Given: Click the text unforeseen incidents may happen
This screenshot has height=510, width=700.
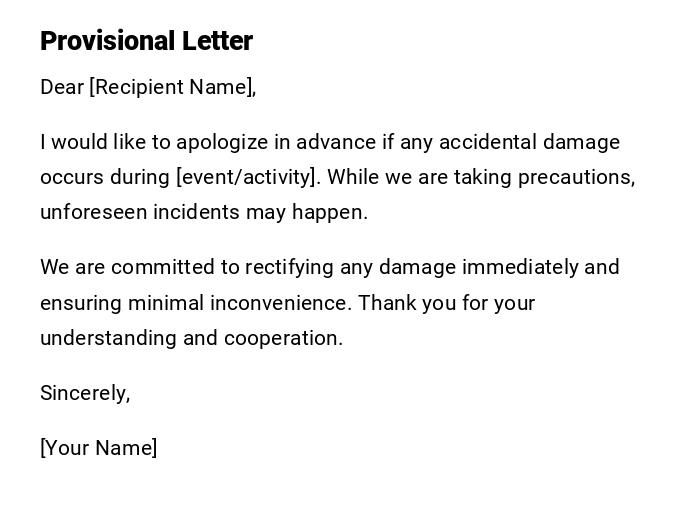Looking at the screenshot, I should click(x=204, y=212).
